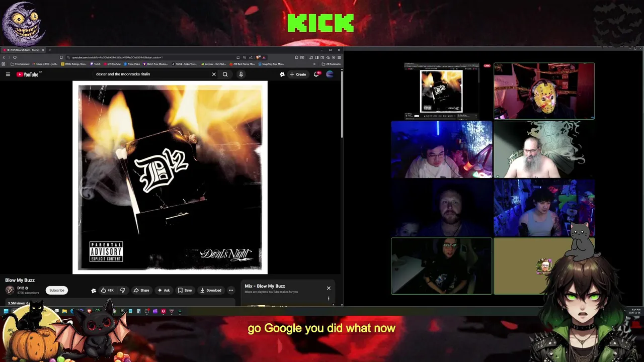Open the TikTok - Make Your bookmark
The image size is (644, 362).
point(184,64)
